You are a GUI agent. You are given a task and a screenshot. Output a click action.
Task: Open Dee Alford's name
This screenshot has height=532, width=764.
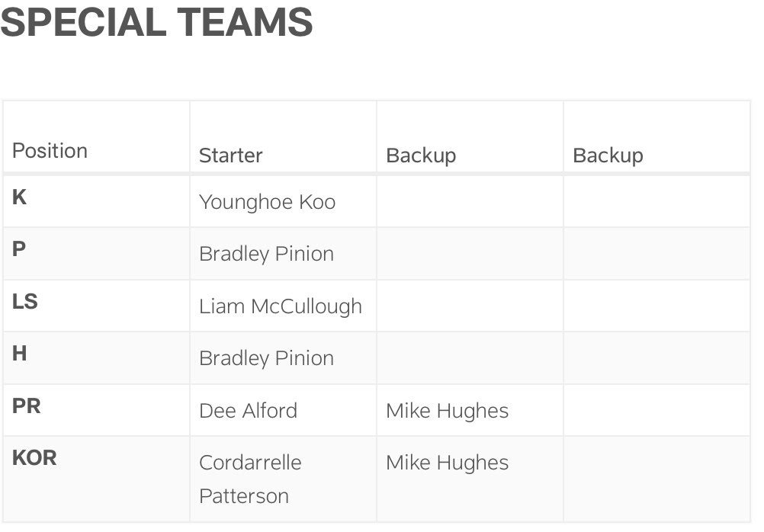coord(248,411)
